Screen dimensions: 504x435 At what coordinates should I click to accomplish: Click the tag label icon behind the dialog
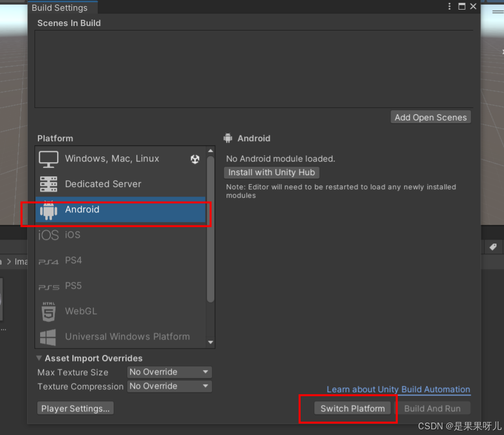[493, 247]
